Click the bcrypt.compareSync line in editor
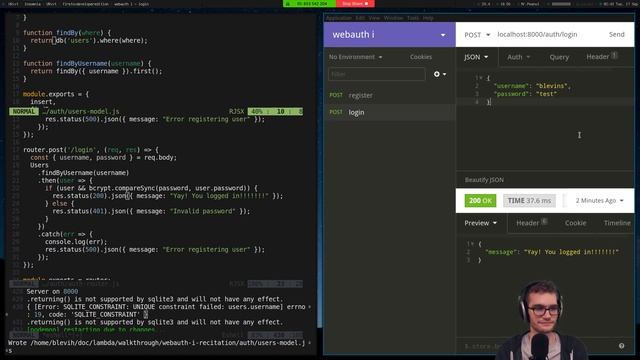640x360 pixels. click(151, 188)
